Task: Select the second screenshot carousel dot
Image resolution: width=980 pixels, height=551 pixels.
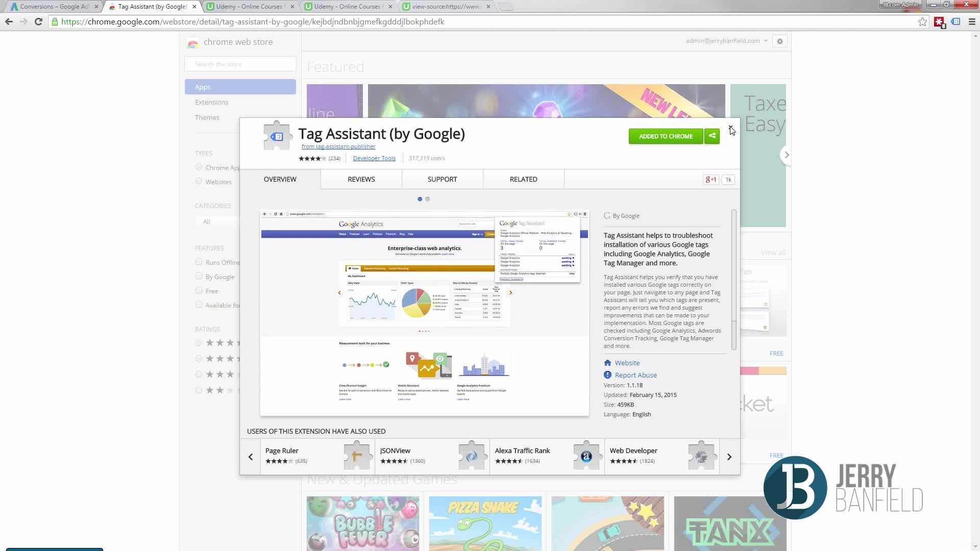Action: click(x=428, y=199)
